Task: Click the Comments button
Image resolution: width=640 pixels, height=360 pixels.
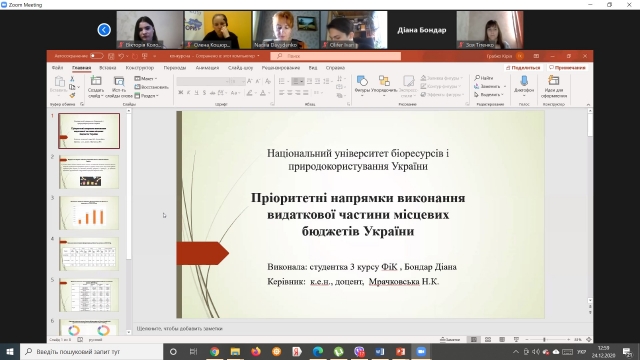Action: 567,68
